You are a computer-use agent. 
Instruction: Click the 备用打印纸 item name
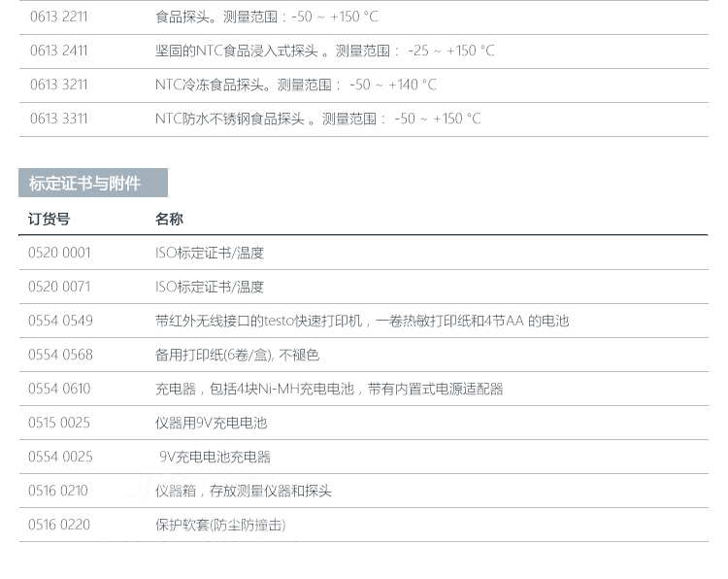point(237,355)
